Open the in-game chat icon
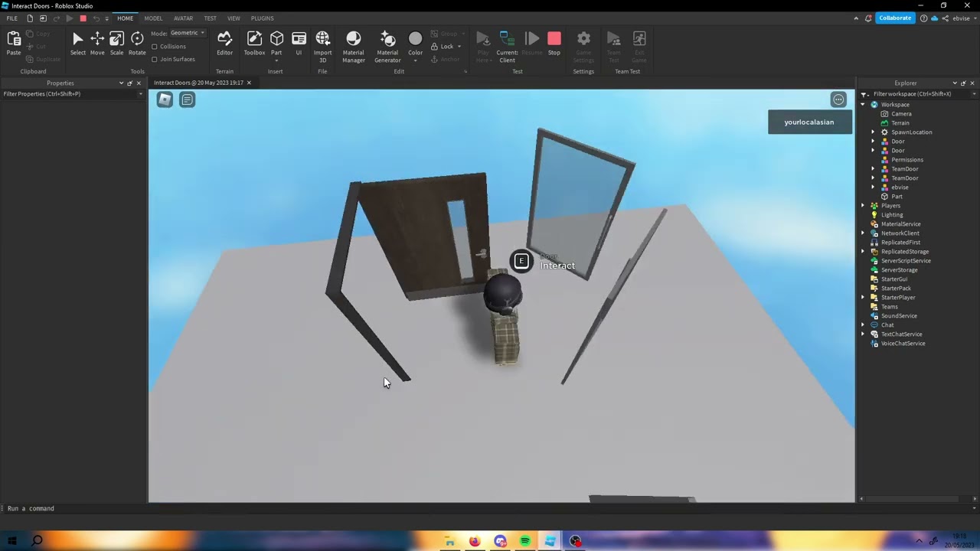This screenshot has height=551, width=980. click(x=188, y=99)
